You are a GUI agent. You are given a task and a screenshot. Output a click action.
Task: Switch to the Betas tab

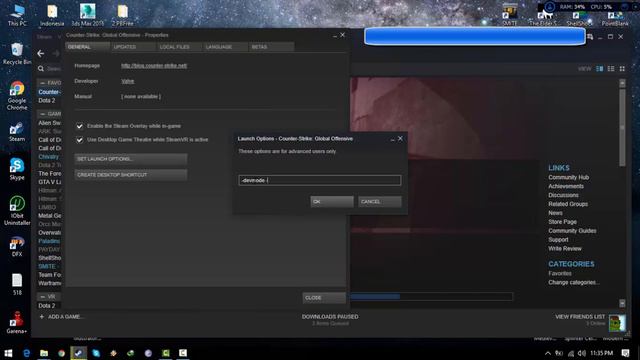click(271, 47)
